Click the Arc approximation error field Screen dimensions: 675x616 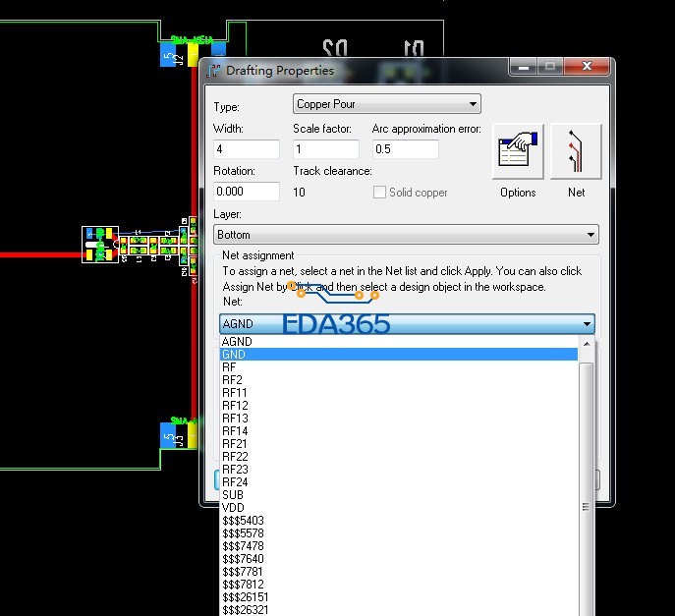pos(405,149)
